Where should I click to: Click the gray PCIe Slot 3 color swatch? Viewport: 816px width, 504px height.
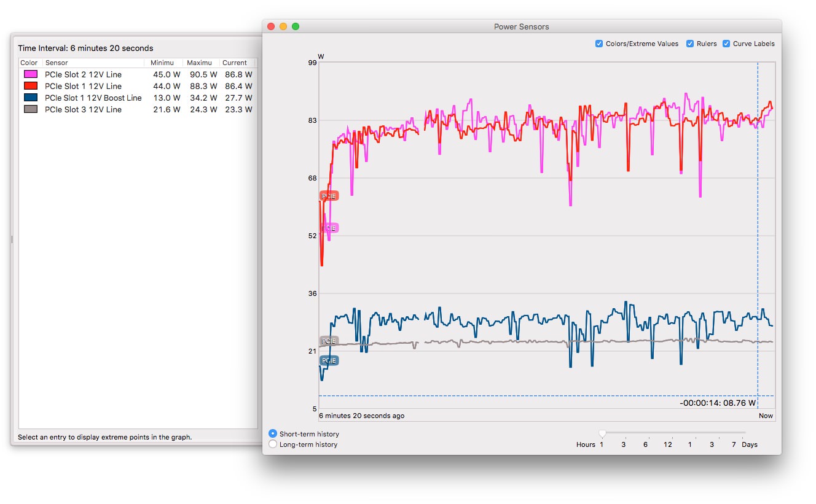pos(30,109)
